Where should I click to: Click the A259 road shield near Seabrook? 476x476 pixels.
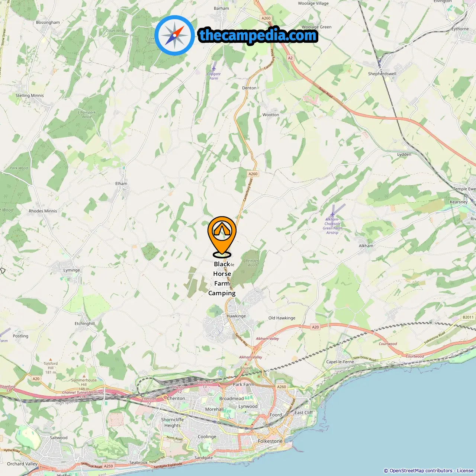pyautogui.click(x=108, y=466)
